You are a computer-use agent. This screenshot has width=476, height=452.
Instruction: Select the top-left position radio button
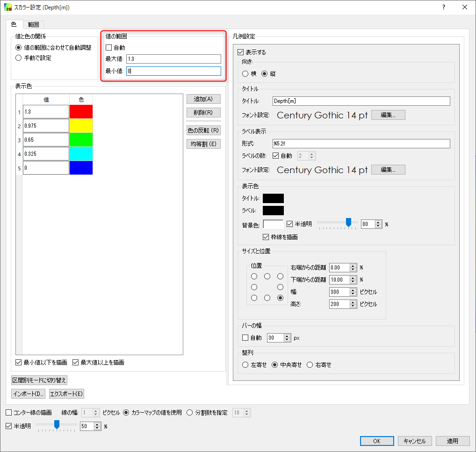(254, 276)
